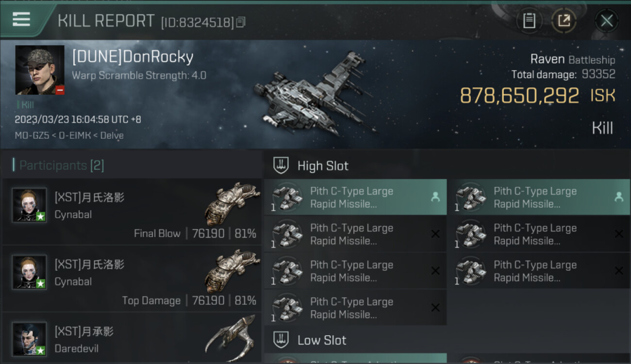Click person icon on first right launcher

coord(619,197)
